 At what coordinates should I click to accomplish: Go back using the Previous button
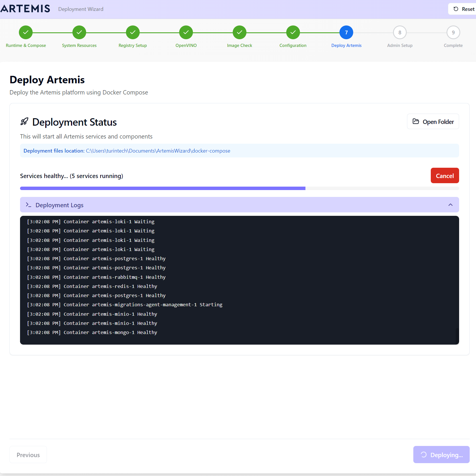(x=28, y=455)
